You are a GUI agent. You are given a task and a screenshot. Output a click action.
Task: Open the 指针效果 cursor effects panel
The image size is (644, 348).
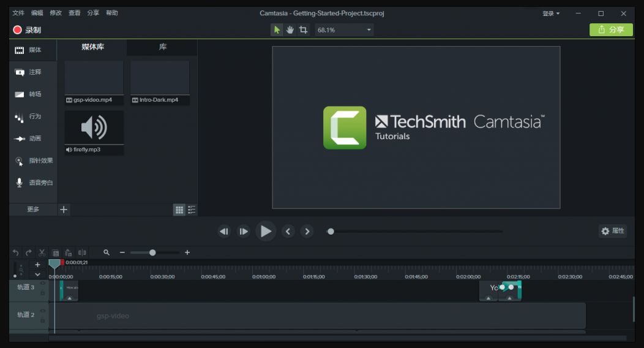pos(34,161)
